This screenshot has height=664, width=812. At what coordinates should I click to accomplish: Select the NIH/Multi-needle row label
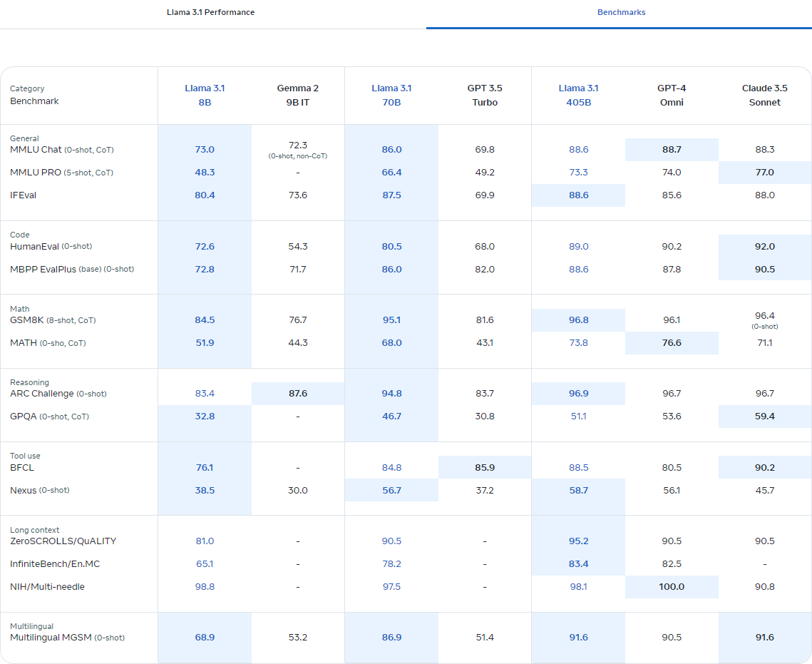coord(47,587)
